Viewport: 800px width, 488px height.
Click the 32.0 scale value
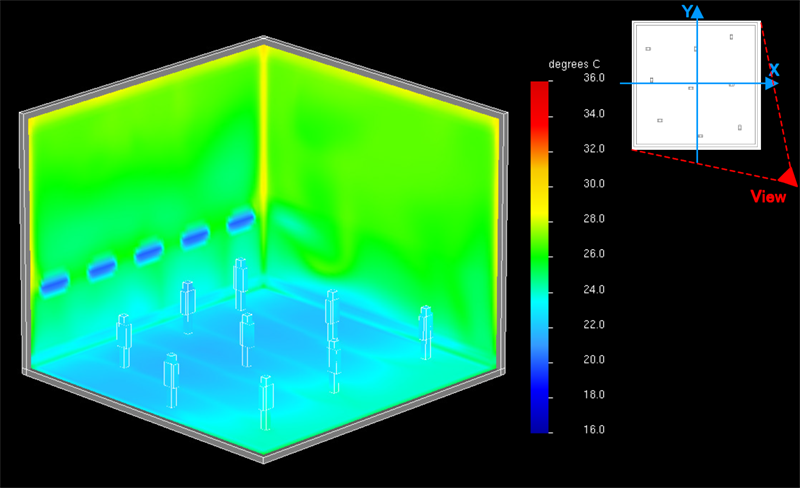(594, 149)
